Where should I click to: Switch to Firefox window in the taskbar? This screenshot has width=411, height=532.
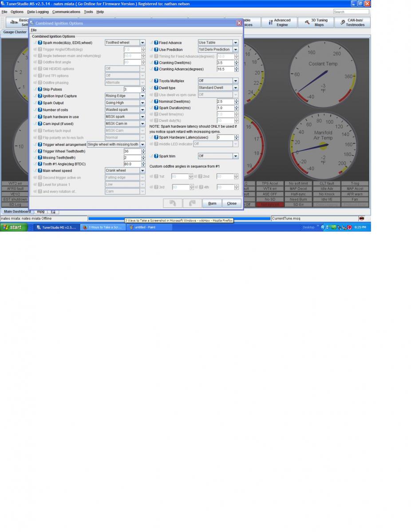pos(103,227)
